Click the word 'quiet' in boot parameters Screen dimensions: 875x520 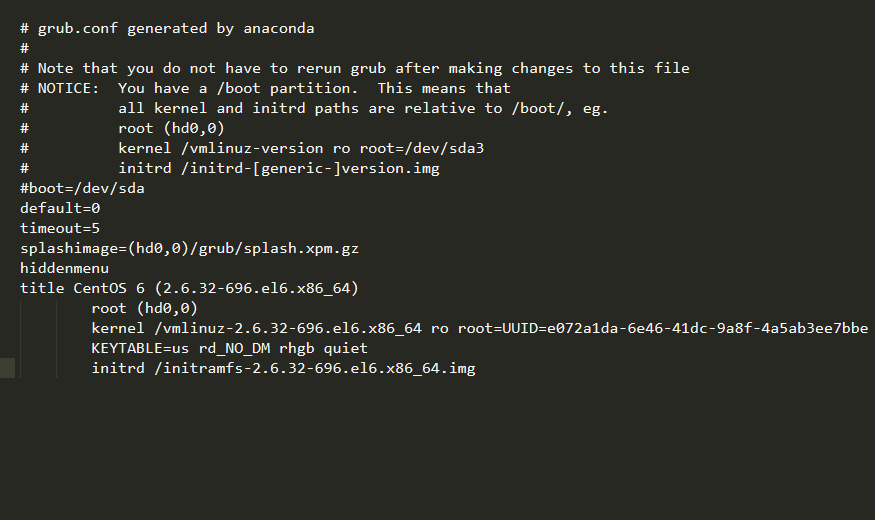coord(346,349)
